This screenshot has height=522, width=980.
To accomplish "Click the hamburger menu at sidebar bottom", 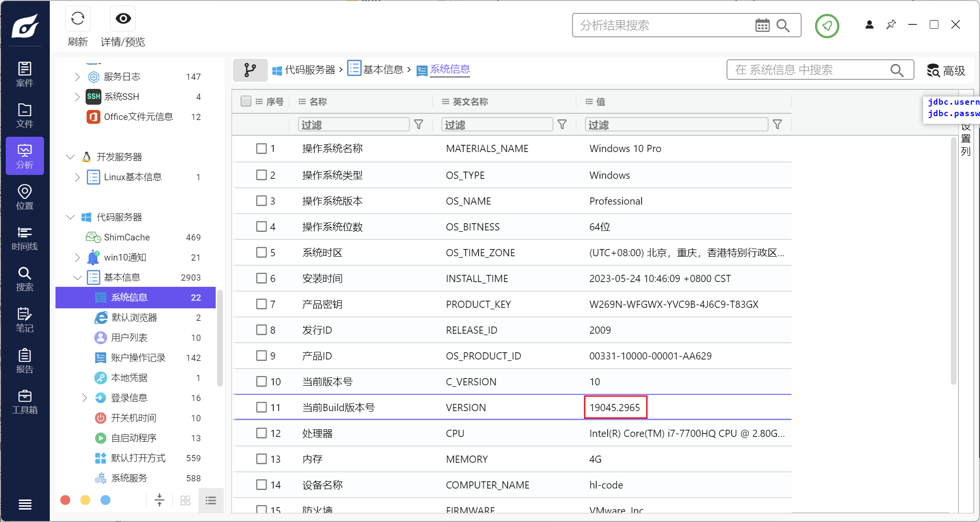I will point(25,504).
